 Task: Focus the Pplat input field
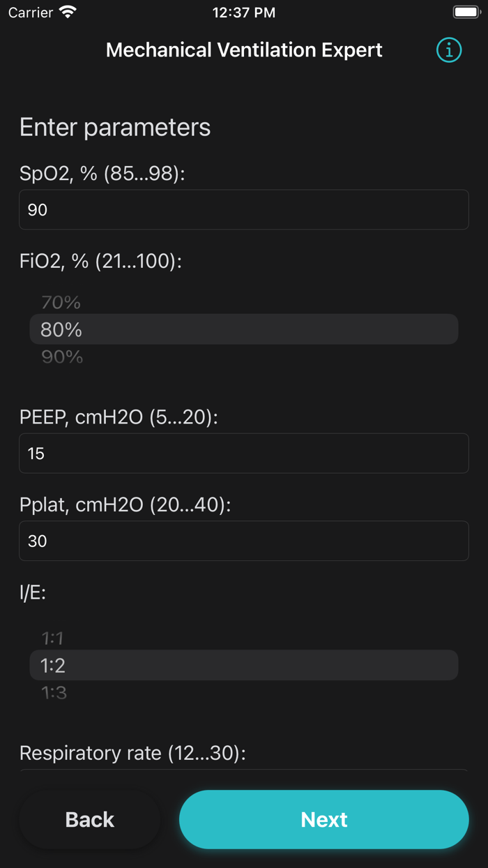[243, 541]
